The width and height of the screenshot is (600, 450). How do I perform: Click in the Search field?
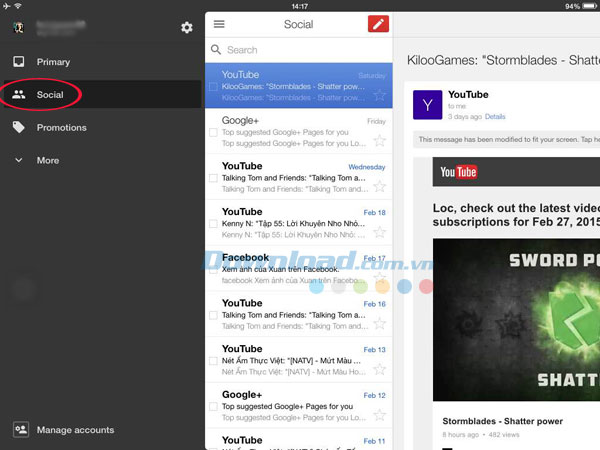pyautogui.click(x=298, y=50)
